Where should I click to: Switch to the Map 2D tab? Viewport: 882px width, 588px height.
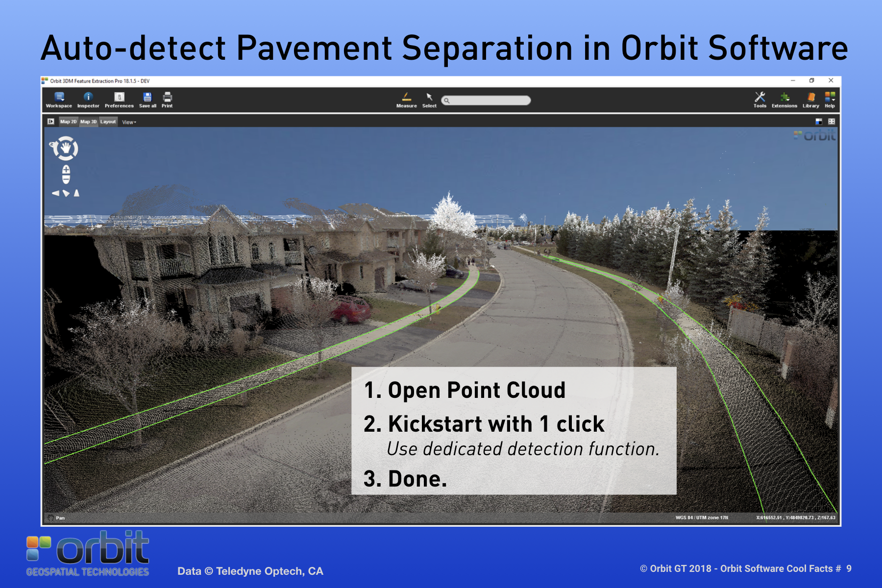pos(68,122)
